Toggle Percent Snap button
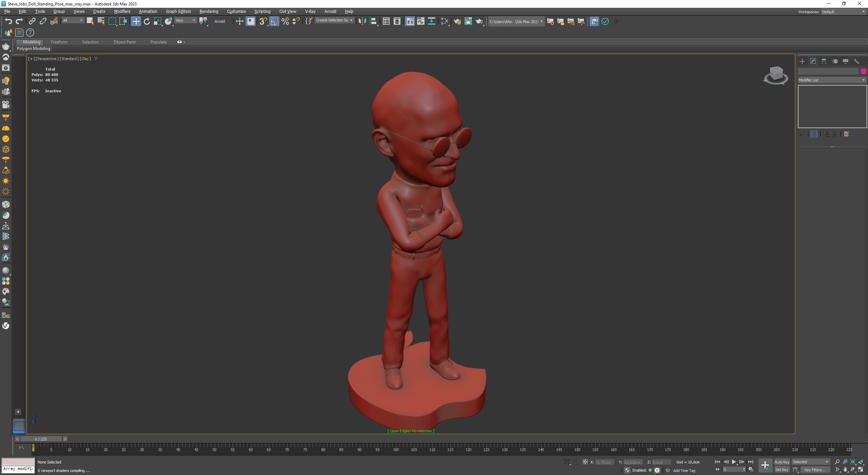 pos(285,21)
